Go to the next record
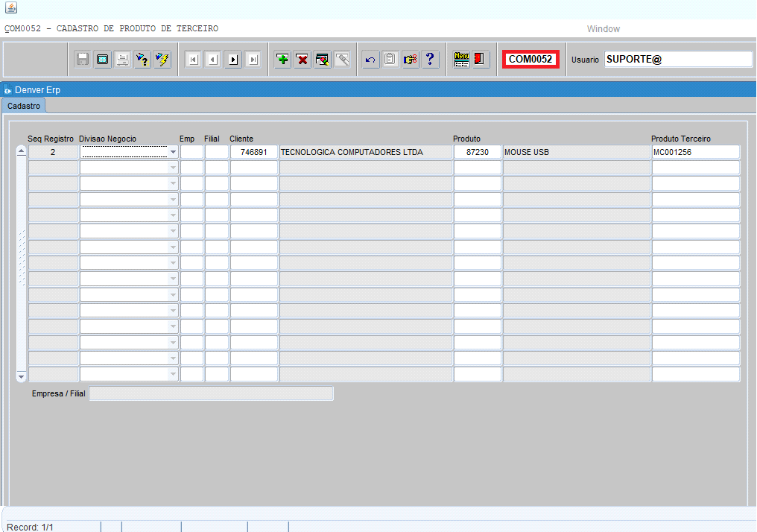The width and height of the screenshot is (757, 532). pyautogui.click(x=233, y=60)
